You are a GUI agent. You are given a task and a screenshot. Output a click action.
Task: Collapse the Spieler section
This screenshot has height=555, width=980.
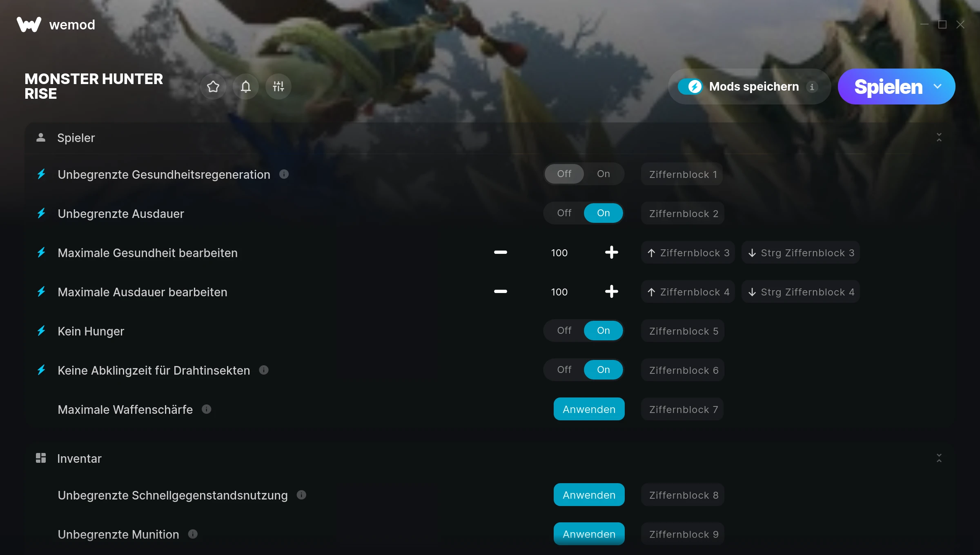pos(939,138)
